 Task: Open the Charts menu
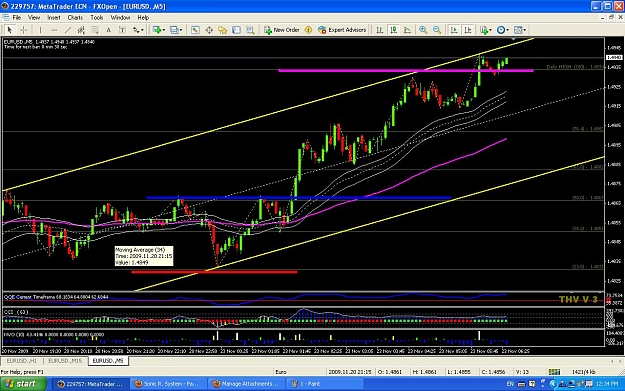75,18
